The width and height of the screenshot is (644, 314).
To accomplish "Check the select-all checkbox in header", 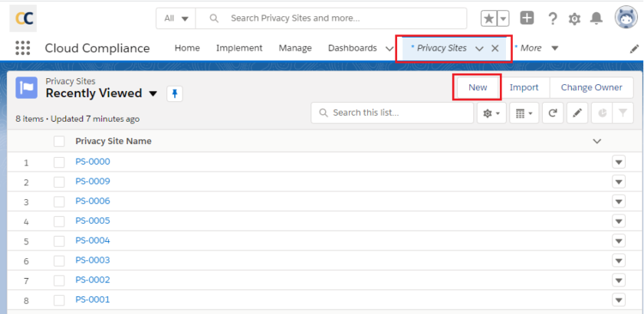I will click(x=59, y=141).
